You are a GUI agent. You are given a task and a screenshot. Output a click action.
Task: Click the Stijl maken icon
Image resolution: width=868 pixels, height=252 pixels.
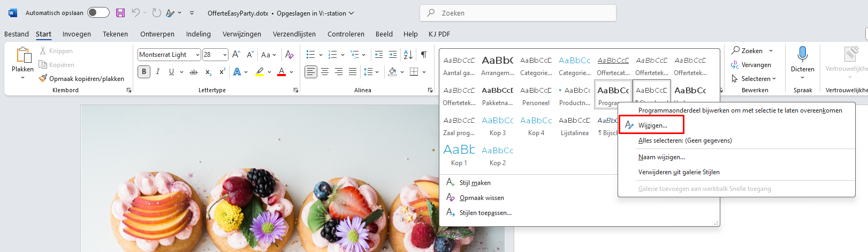tap(451, 182)
